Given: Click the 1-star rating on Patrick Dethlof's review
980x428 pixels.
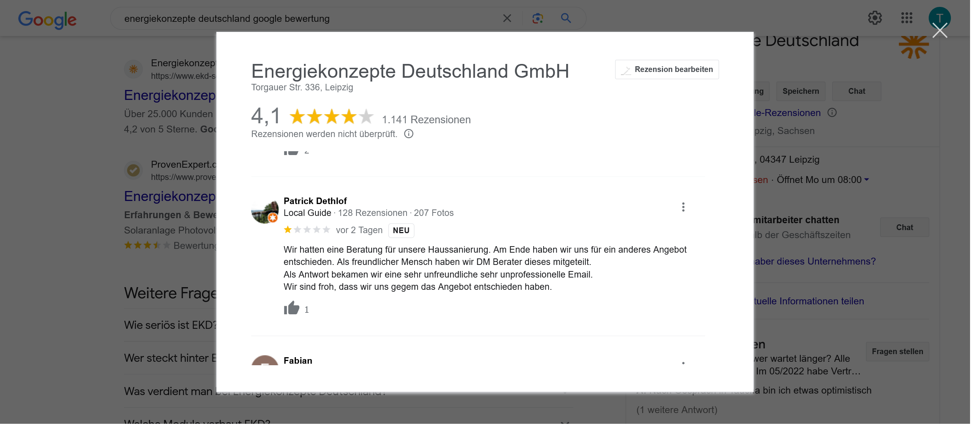Looking at the screenshot, I should (x=288, y=230).
